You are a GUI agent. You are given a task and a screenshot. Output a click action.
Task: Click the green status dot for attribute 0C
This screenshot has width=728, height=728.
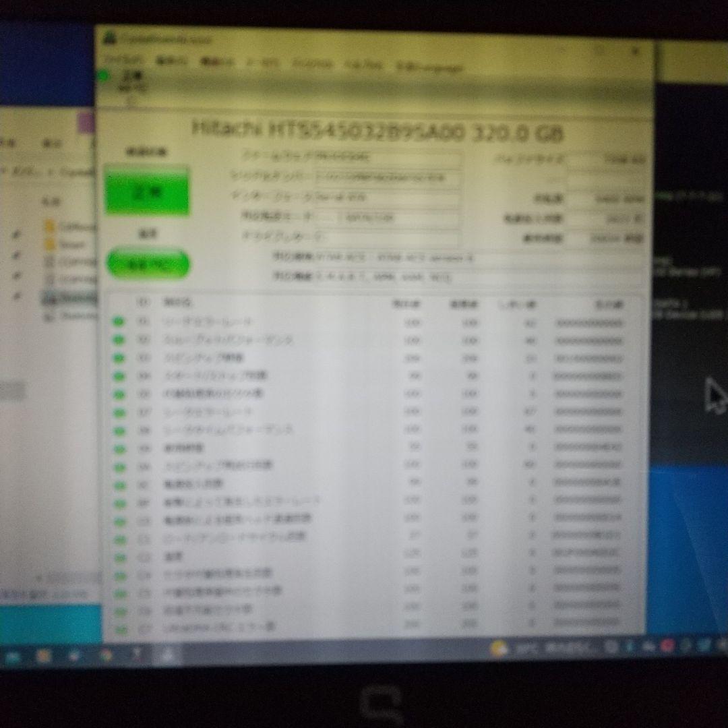click(120, 485)
